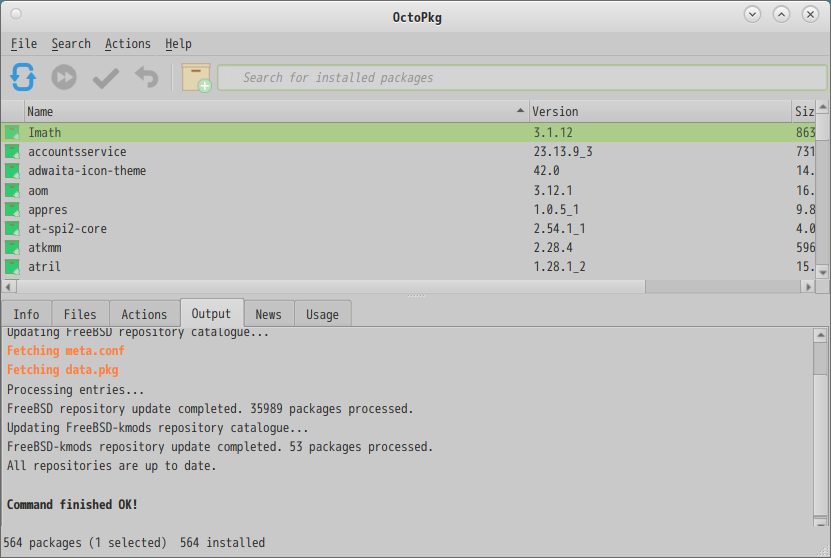
Task: Select the atril package row
Action: tap(408, 267)
